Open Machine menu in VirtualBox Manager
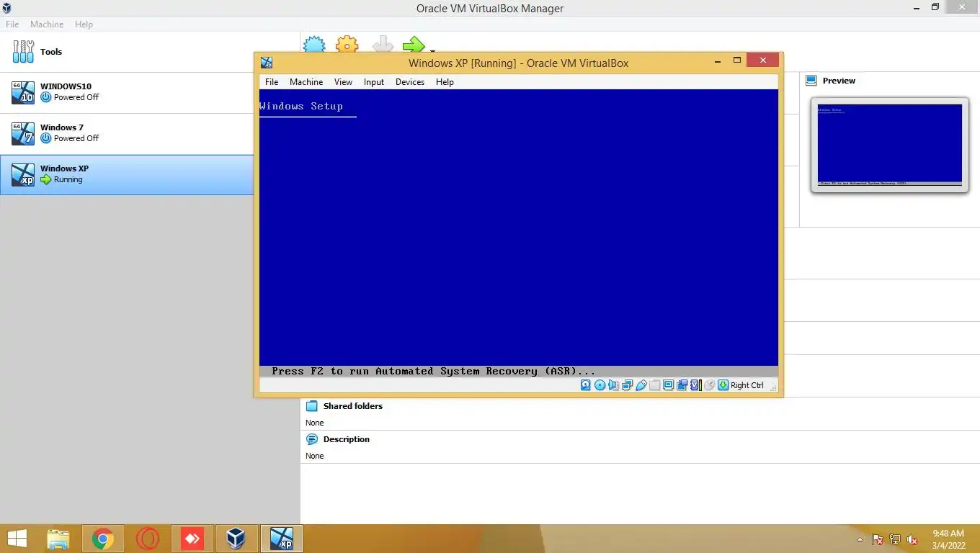 point(47,24)
